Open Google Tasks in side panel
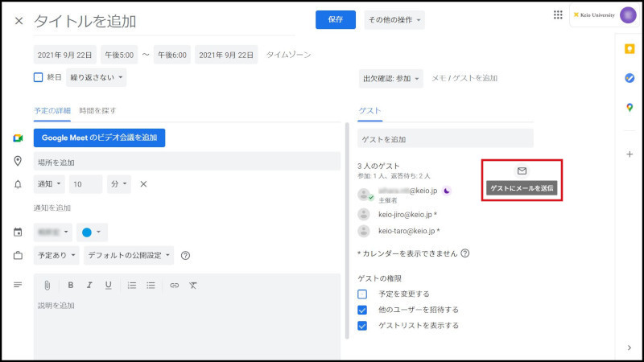 [629, 78]
